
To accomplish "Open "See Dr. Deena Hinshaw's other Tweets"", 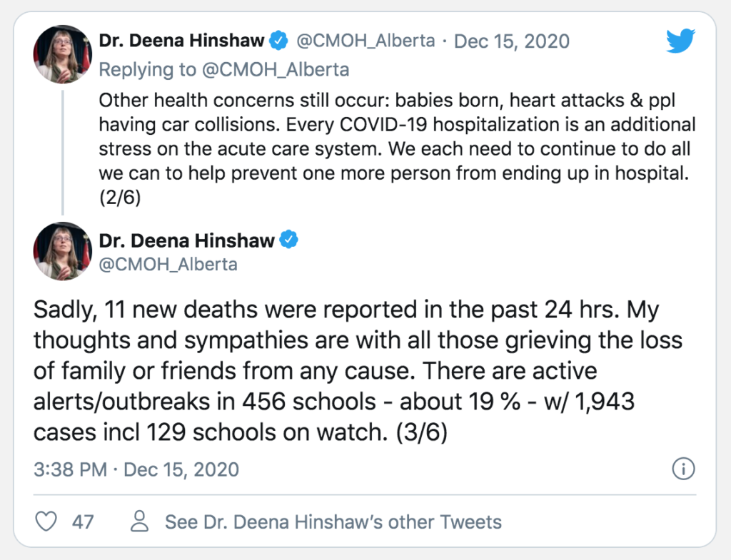I will (333, 521).
